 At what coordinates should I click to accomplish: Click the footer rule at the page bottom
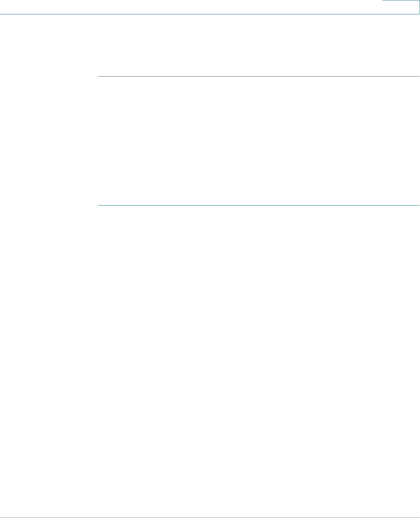210,518
